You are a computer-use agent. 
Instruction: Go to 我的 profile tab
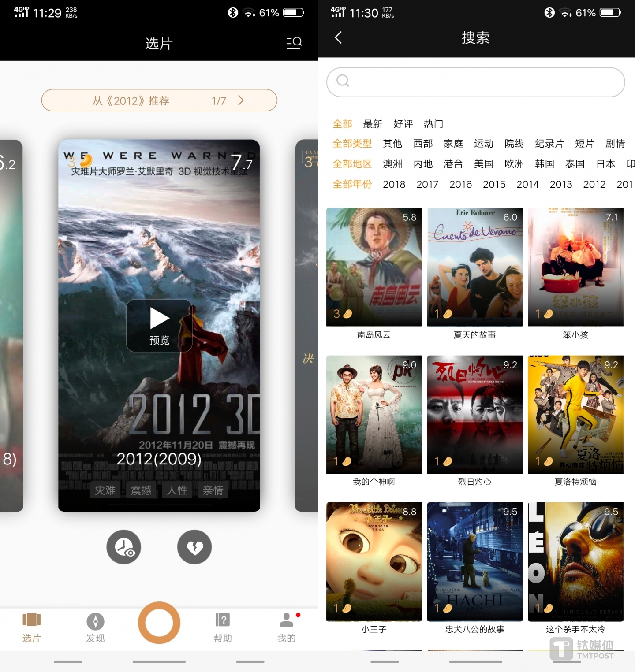pos(287,627)
